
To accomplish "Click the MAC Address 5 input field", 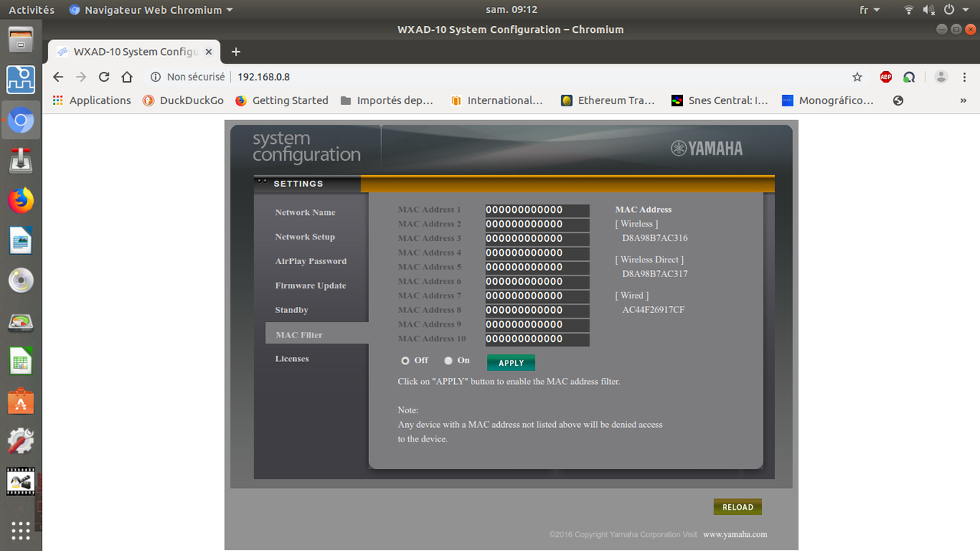I will click(537, 267).
